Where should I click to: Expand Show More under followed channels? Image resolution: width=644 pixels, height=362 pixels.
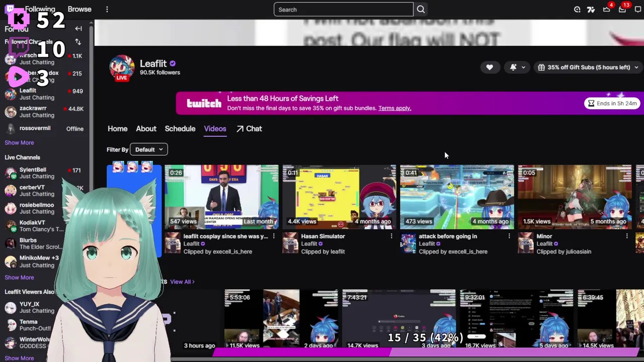(19, 143)
